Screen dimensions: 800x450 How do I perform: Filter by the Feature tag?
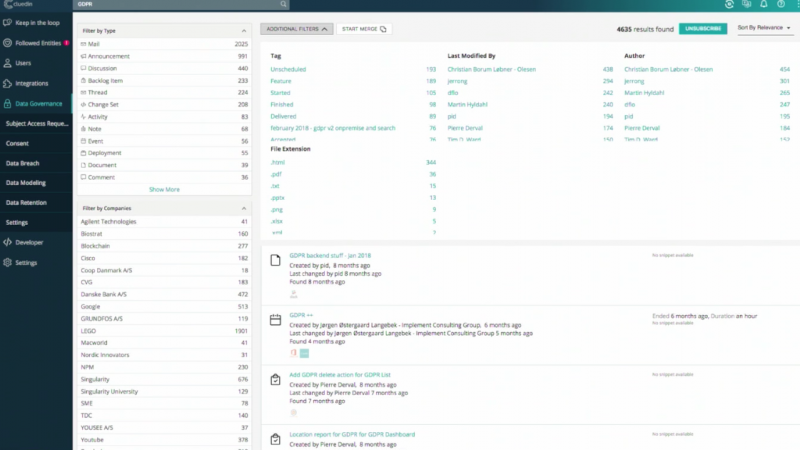tap(281, 81)
